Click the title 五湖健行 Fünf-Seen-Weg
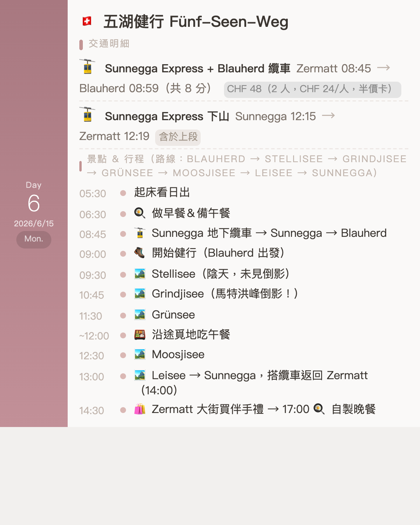This screenshot has width=420, height=525. (x=196, y=22)
